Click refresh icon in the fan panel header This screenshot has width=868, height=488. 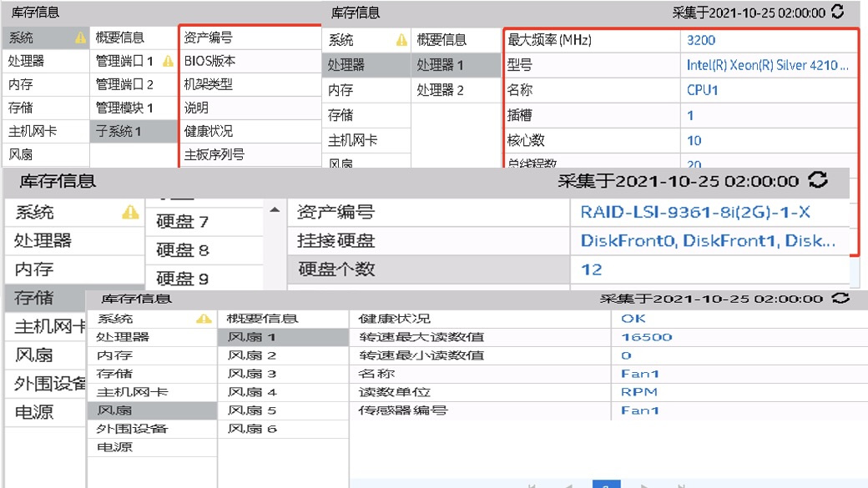840,298
